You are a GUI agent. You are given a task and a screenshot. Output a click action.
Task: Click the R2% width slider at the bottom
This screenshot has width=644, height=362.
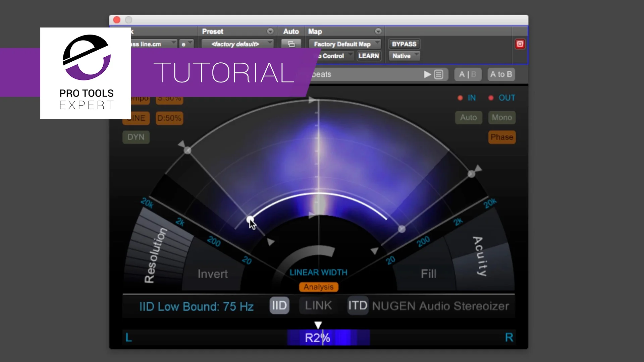[x=317, y=338]
